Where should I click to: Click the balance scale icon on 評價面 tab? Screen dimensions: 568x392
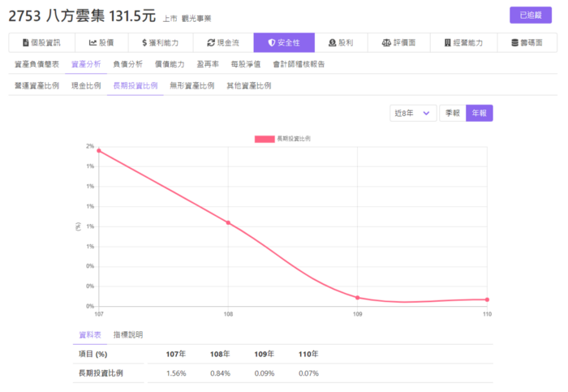click(x=386, y=43)
